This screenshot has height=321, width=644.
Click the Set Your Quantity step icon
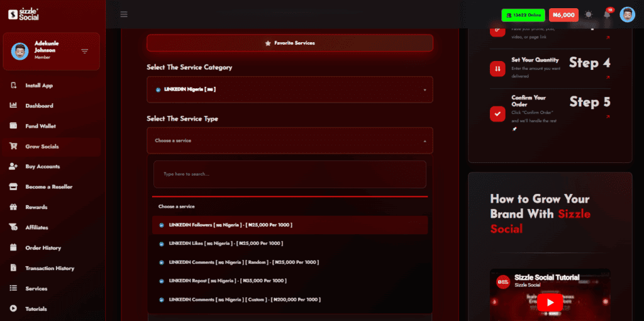[x=497, y=69]
